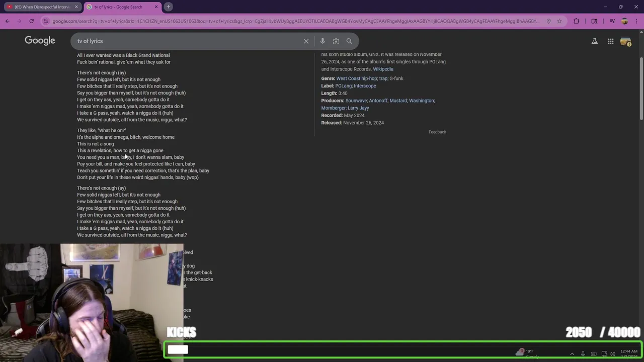Search by image with Lens icon
Image resolution: width=644 pixels, height=362 pixels.
(336, 41)
